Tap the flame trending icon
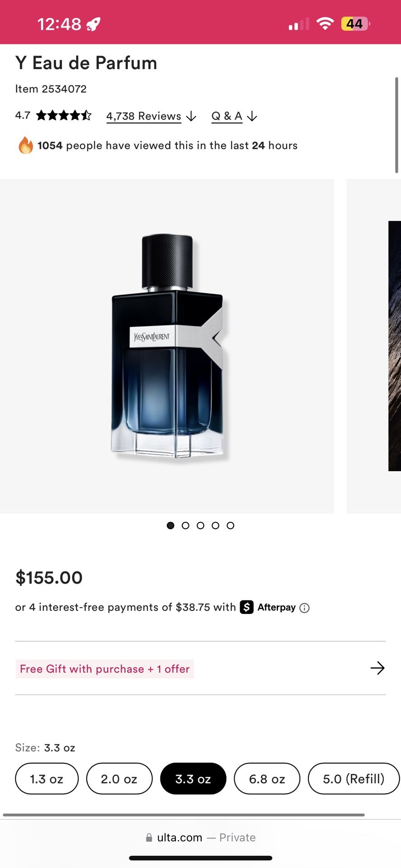 coord(26,145)
